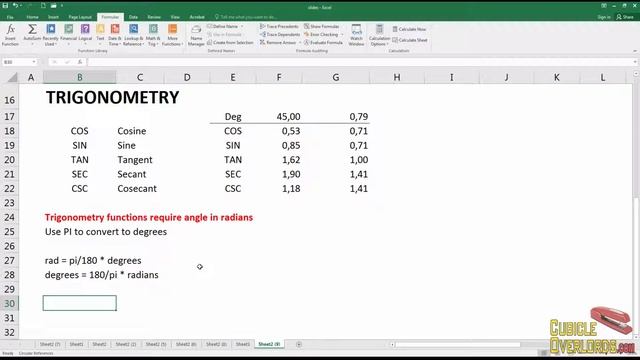The image size is (640, 360).
Task: Open Evaluate Formula
Action: point(323,42)
